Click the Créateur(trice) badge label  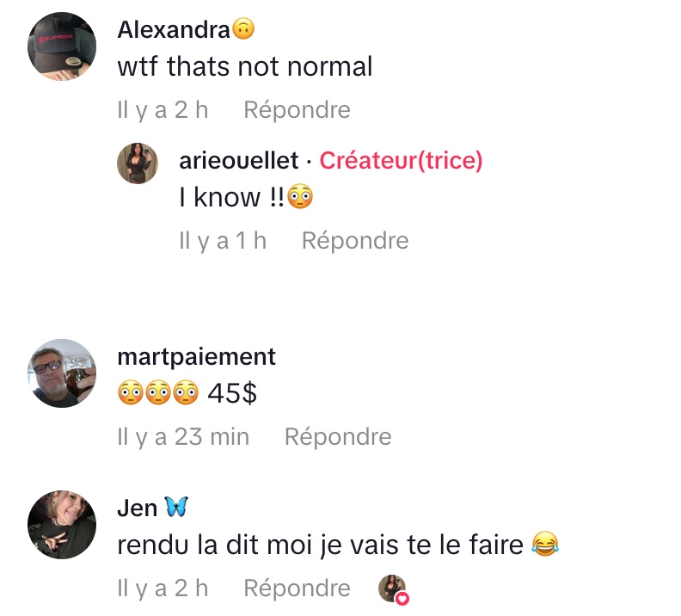coord(401,160)
